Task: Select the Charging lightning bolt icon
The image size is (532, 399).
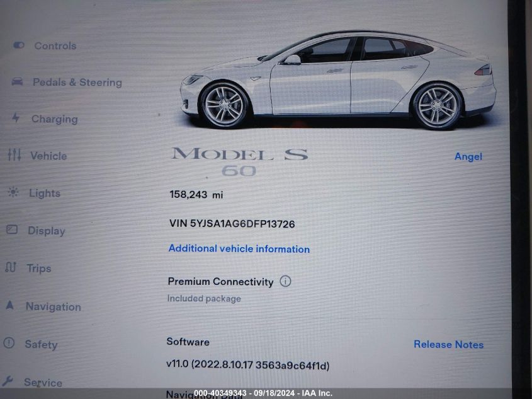Action: [x=16, y=118]
